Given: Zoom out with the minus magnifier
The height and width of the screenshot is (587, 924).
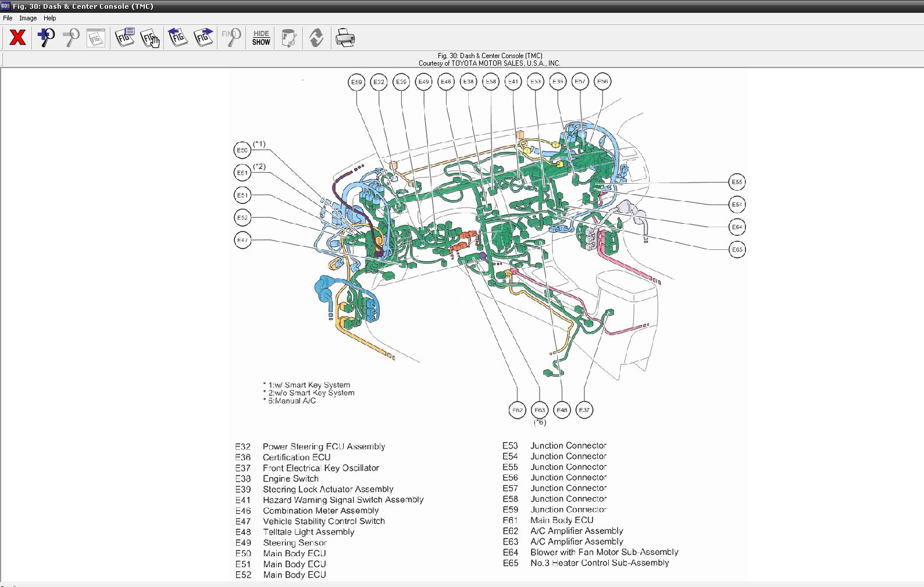Looking at the screenshot, I should (x=71, y=38).
